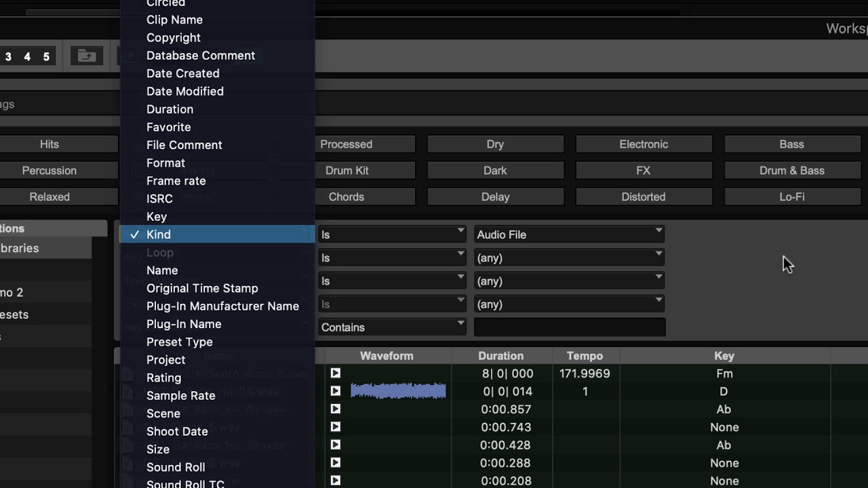Pick Preset Type menu entry
868x488 pixels.
pos(217,342)
